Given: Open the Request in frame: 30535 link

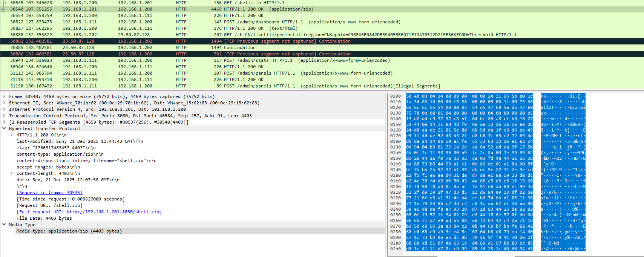Looking at the screenshot, I should pyautogui.click(x=49, y=193).
